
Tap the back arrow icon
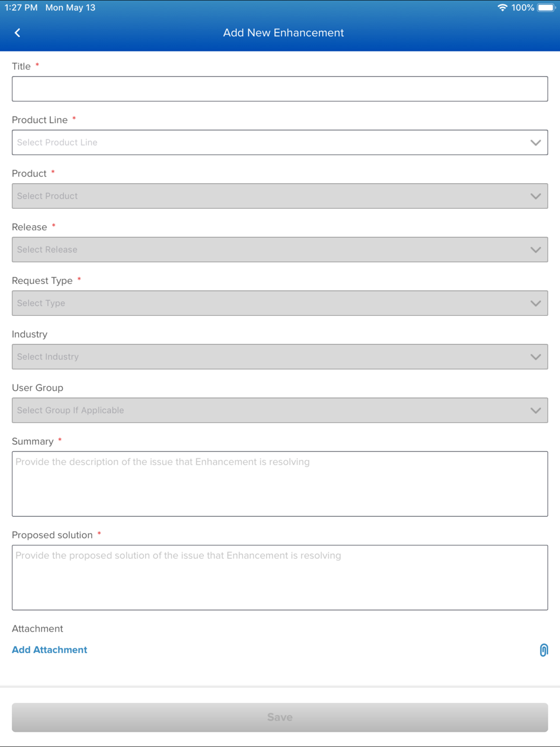click(17, 33)
